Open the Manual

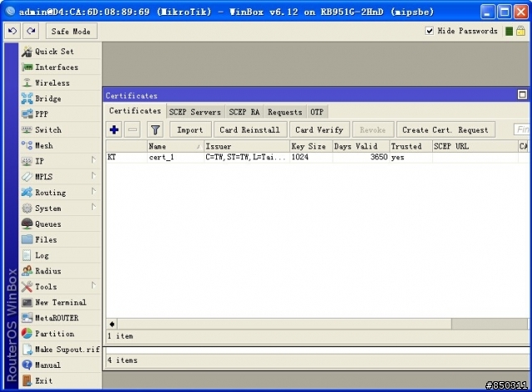click(61, 365)
